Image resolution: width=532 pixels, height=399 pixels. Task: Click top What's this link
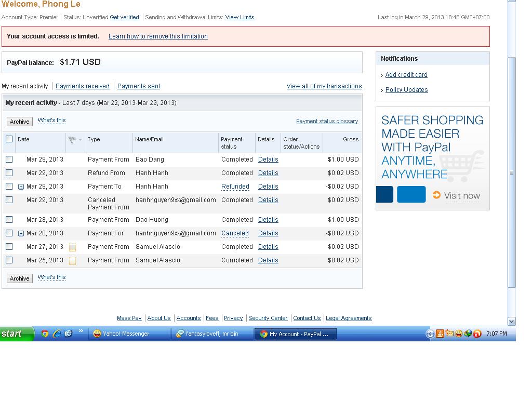(x=51, y=121)
